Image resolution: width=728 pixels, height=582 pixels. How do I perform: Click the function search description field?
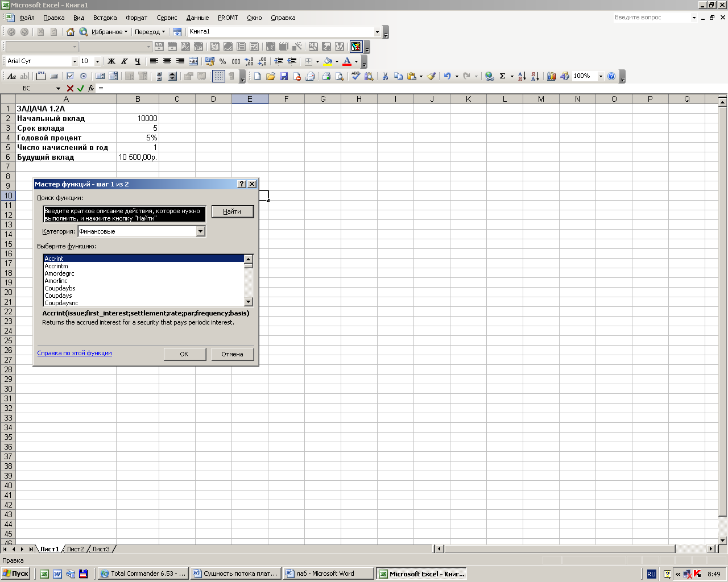pos(125,214)
